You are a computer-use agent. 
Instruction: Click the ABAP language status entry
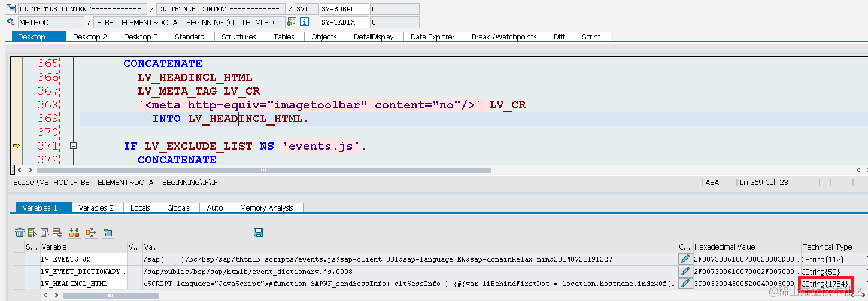pyautogui.click(x=714, y=182)
